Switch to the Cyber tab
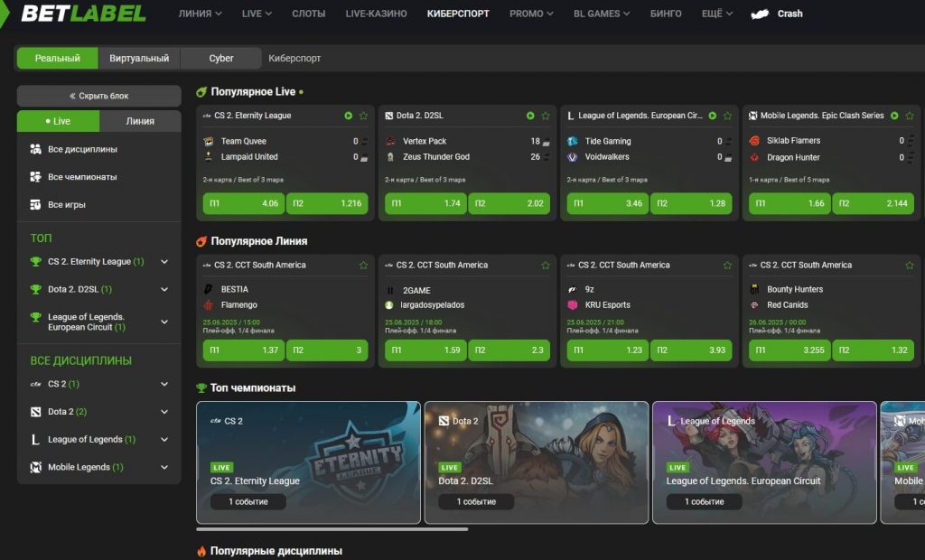The width and height of the screenshot is (925, 560). point(221,59)
